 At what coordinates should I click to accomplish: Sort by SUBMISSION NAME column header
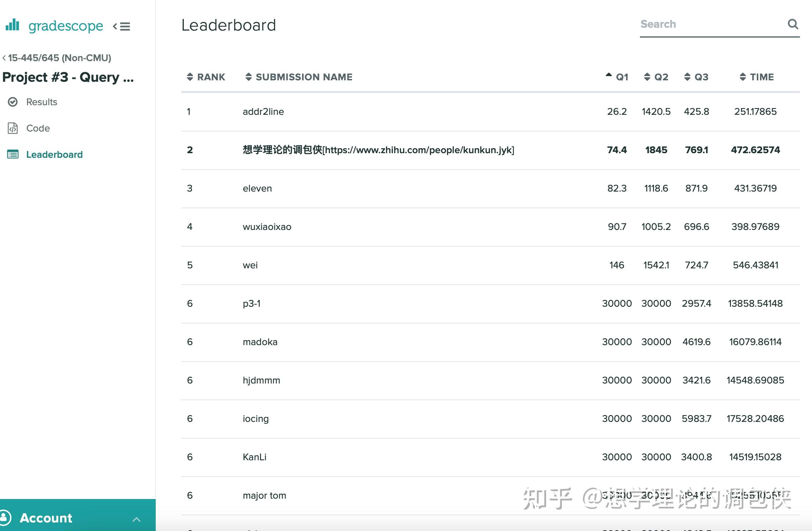click(304, 77)
